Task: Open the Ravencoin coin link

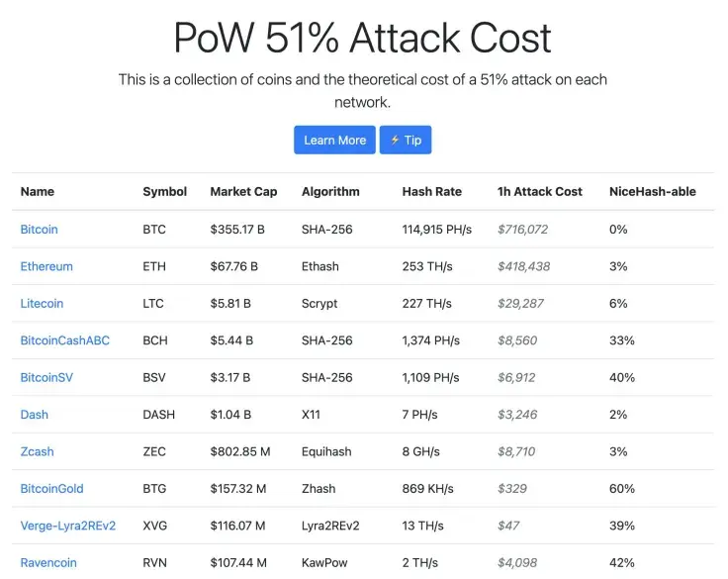Action: (x=48, y=563)
